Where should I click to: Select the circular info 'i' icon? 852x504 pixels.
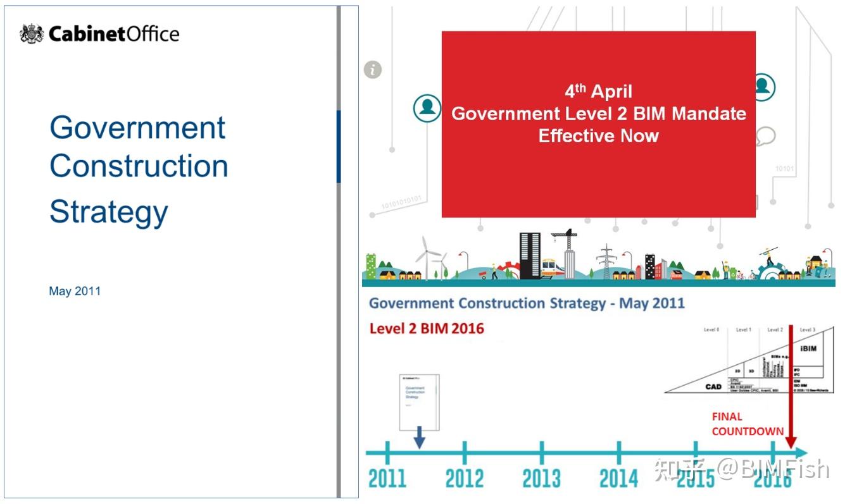pos(373,70)
